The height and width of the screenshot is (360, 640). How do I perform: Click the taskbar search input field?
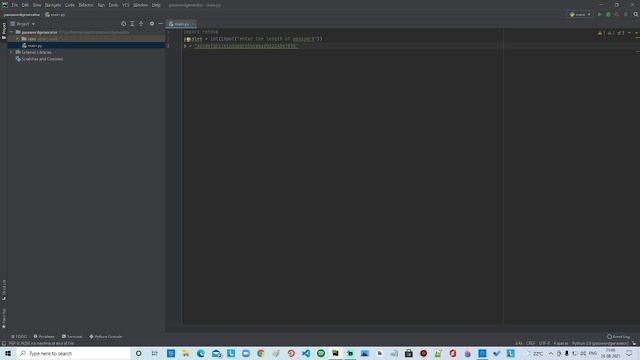(73, 353)
